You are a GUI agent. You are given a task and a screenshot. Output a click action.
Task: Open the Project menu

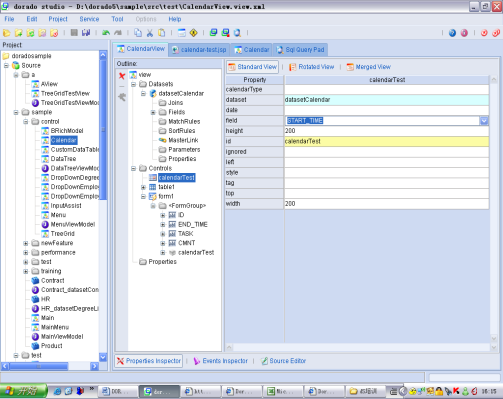click(x=58, y=19)
